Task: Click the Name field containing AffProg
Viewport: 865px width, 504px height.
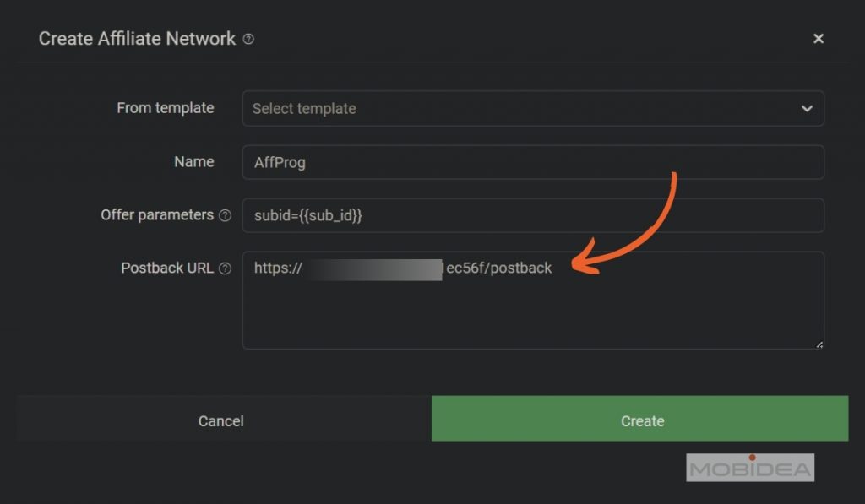Action: (x=532, y=162)
